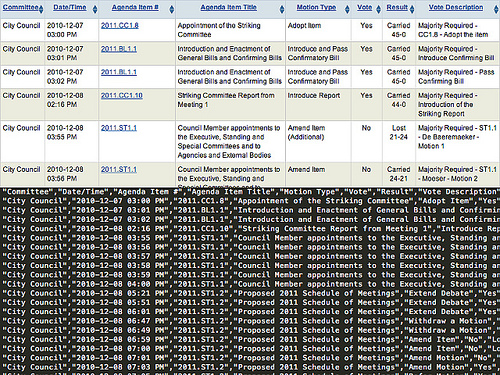Screen dimensions: 500x375
Task: Click CSV line with 2010-12-08 05:21 PM
Action: pos(250,293)
